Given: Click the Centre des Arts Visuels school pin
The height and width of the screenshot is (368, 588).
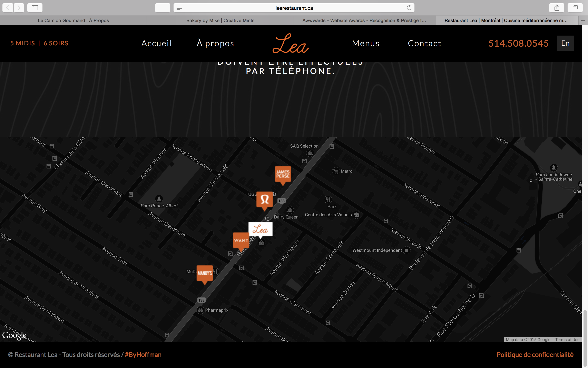Looking at the screenshot, I should point(356,215).
